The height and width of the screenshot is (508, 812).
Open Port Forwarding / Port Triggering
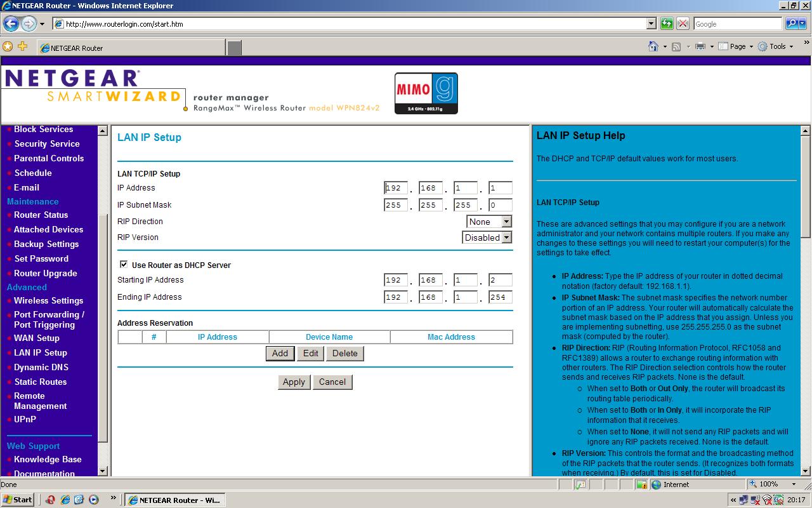coord(49,319)
